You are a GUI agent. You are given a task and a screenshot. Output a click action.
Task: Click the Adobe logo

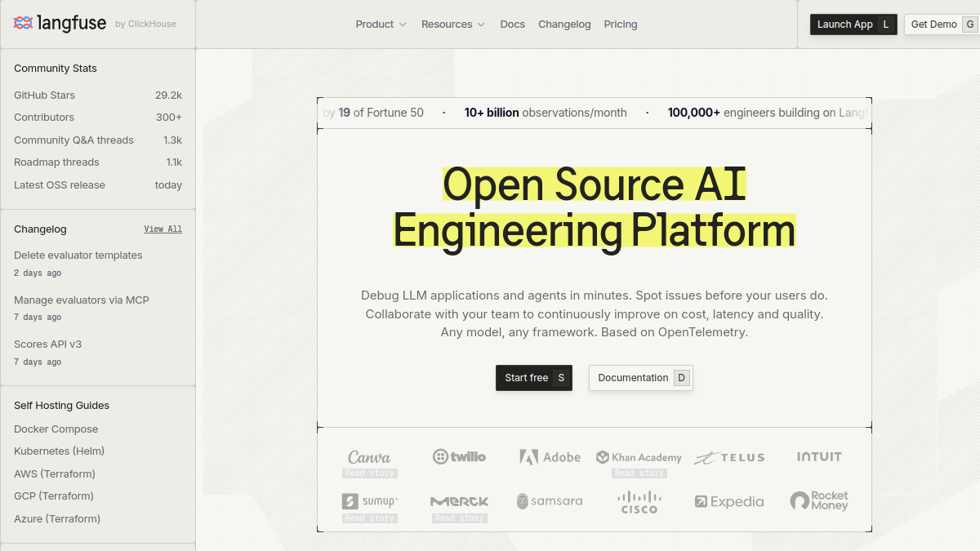click(550, 457)
